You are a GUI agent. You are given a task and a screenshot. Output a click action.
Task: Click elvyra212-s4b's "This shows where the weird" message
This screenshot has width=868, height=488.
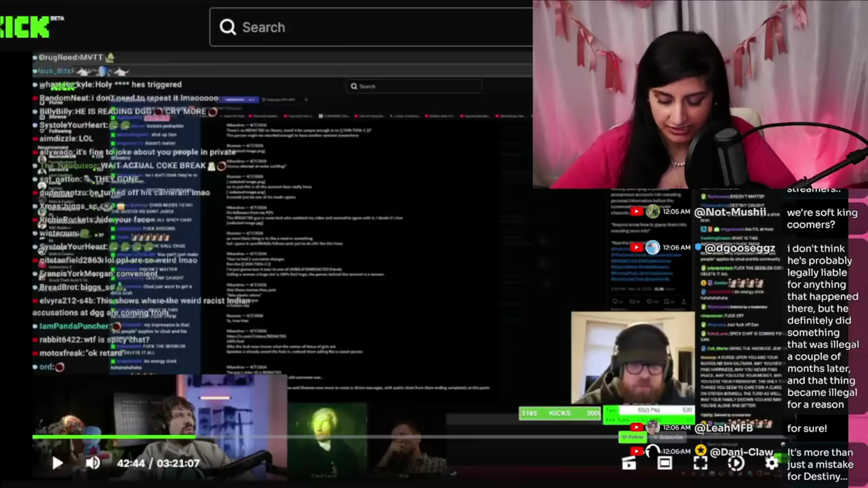[x=142, y=306]
